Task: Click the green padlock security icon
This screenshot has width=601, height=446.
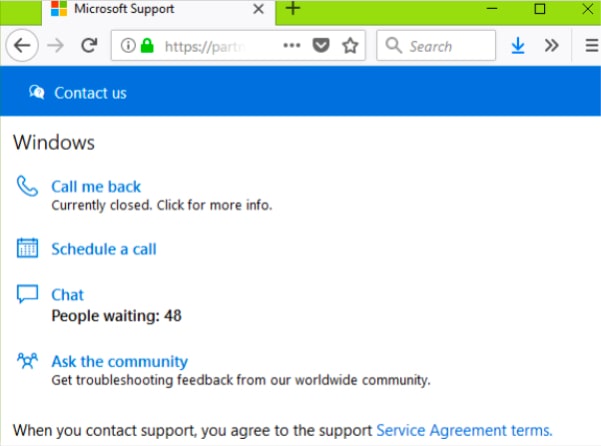Action: (147, 46)
